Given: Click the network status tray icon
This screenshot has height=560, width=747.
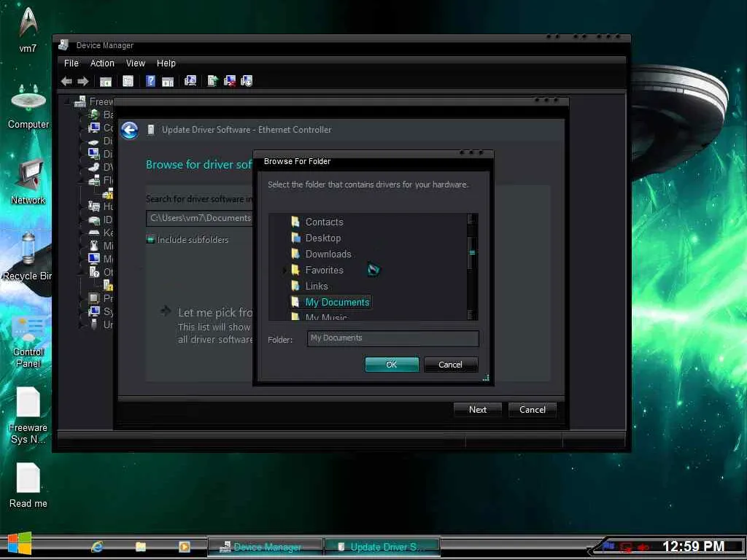Looking at the screenshot, I should coord(626,548).
